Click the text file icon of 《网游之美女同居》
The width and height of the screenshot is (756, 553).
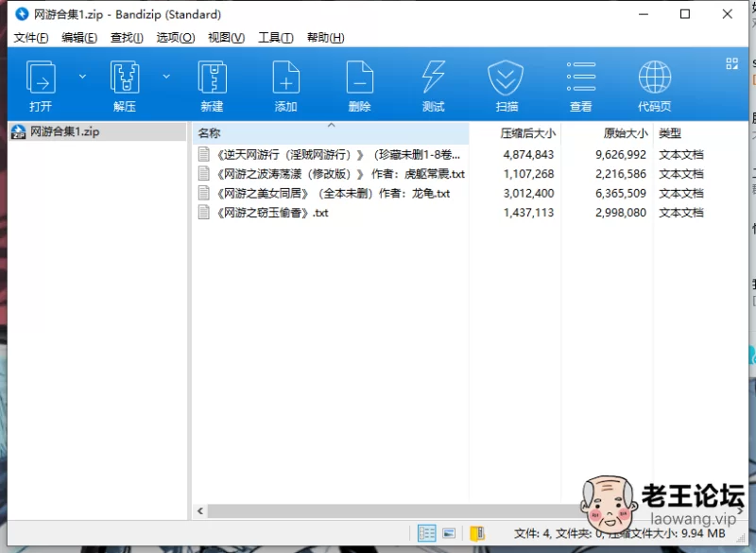(204, 193)
